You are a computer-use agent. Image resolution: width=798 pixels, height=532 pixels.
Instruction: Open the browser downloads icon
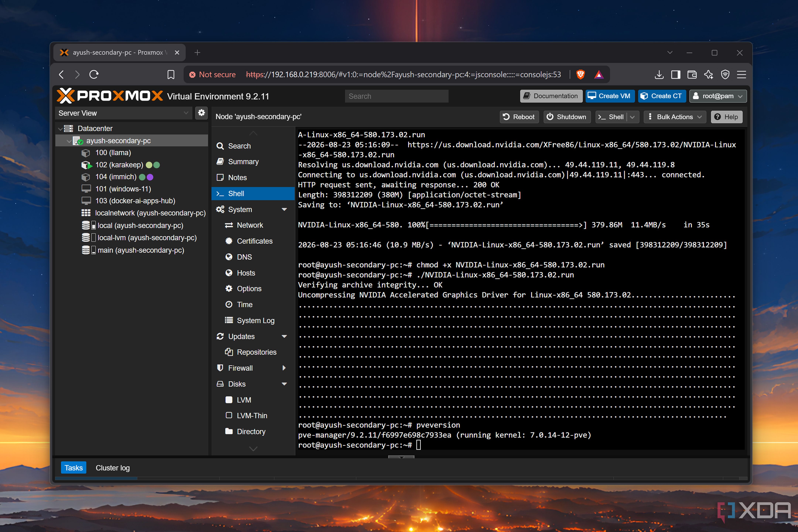click(659, 74)
